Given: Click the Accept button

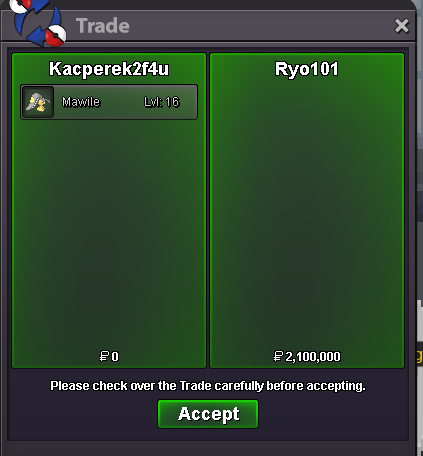Looking at the screenshot, I should click(x=208, y=414).
